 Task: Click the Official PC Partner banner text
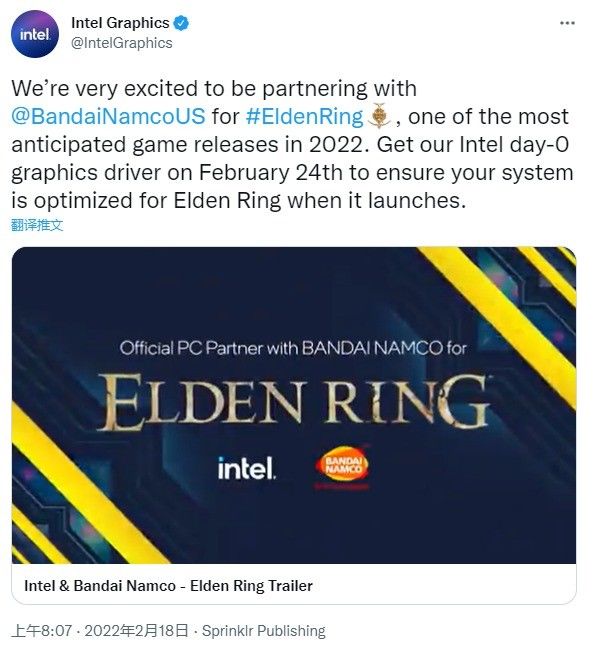[293, 348]
